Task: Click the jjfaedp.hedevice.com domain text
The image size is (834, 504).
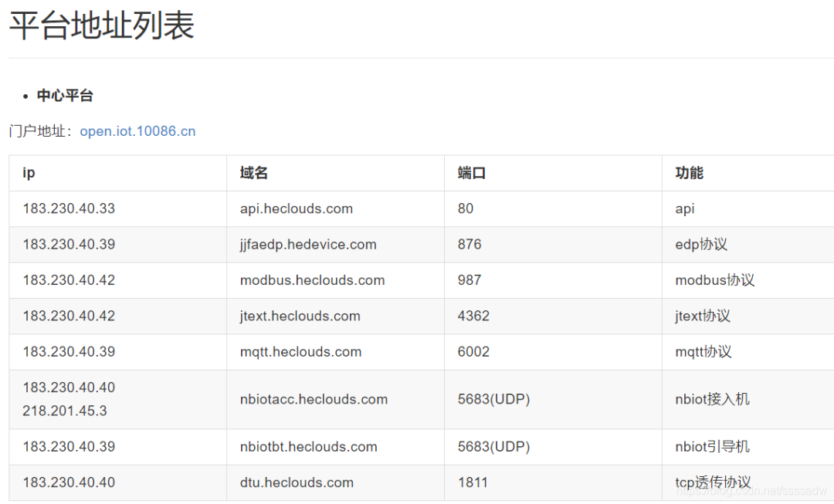Action: coord(308,245)
